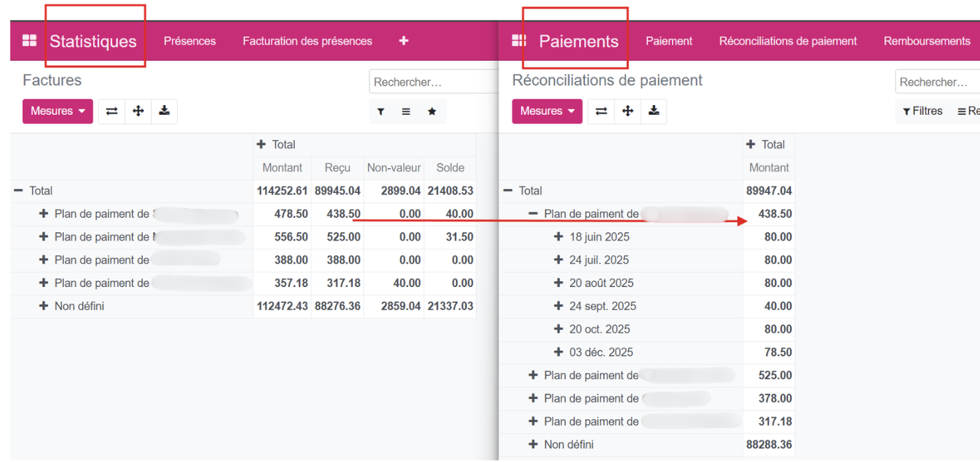Collapse the Total row in the Factures pivot
Image resolution: width=980 pixels, height=462 pixels.
click(x=19, y=190)
